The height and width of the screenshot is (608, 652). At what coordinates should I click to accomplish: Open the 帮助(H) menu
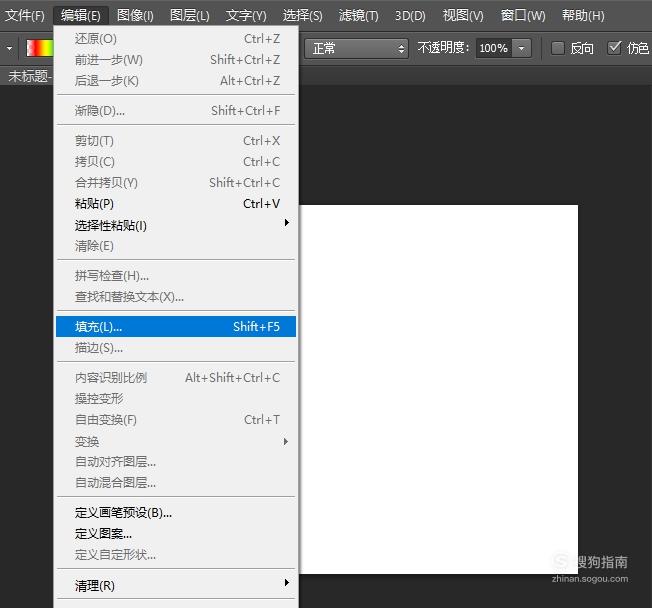583,16
